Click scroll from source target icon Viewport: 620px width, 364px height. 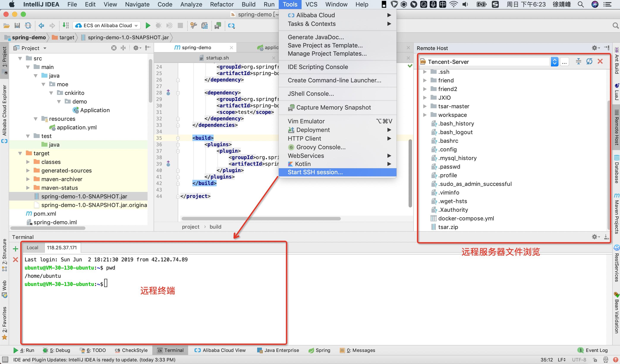(x=114, y=48)
